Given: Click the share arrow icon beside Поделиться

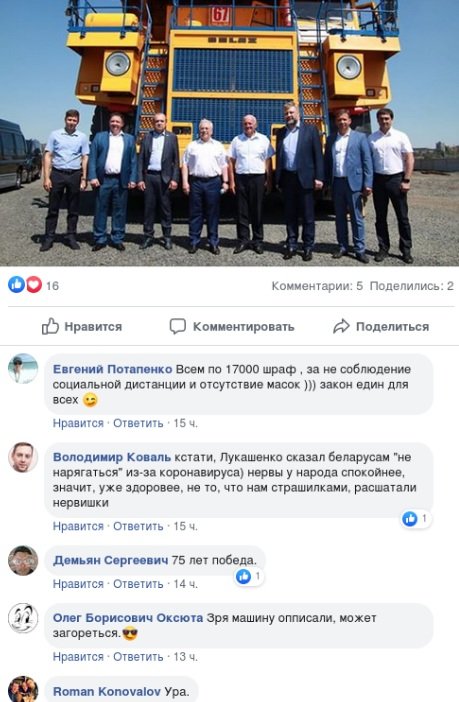Looking at the screenshot, I should tap(341, 326).
